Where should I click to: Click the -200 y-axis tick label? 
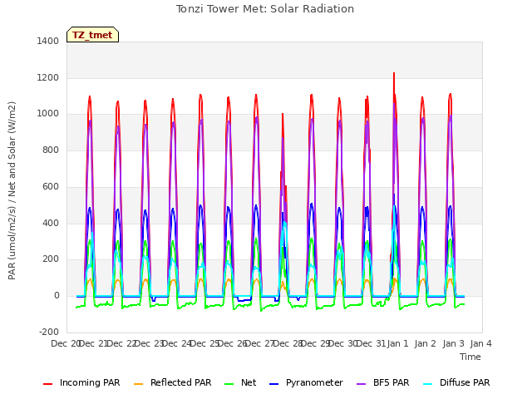[49, 332]
